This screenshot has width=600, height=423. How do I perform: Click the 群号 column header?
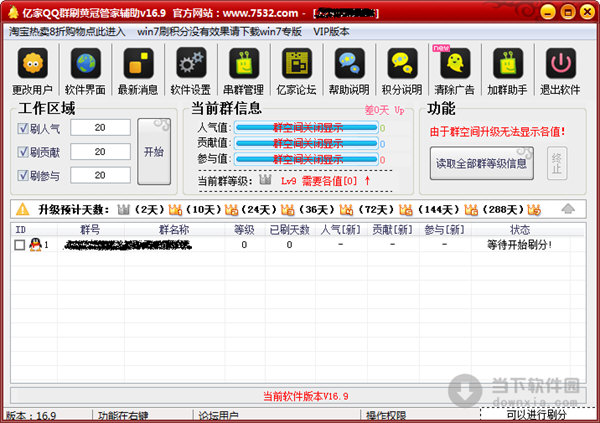(x=91, y=230)
